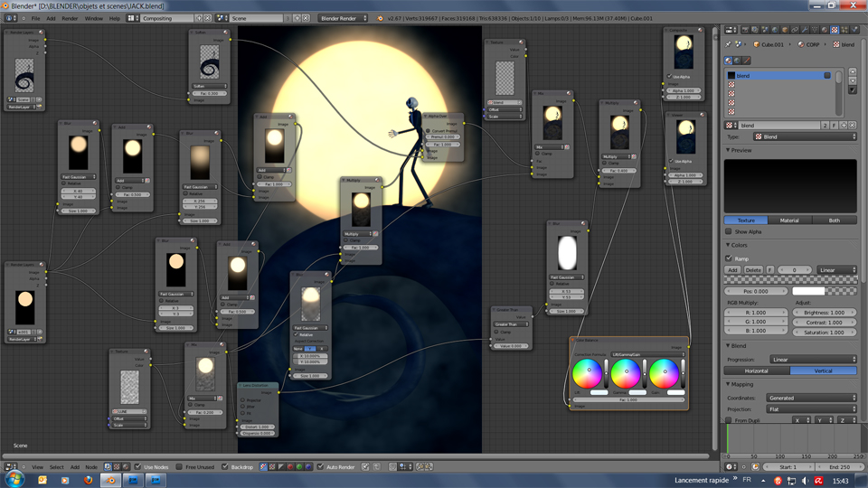This screenshot has width=868, height=488.
Task: Switch preview to Material
Action: click(x=789, y=221)
